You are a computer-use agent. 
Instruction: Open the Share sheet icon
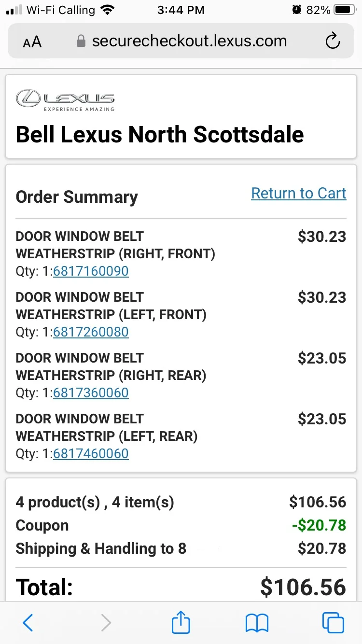[x=181, y=622]
